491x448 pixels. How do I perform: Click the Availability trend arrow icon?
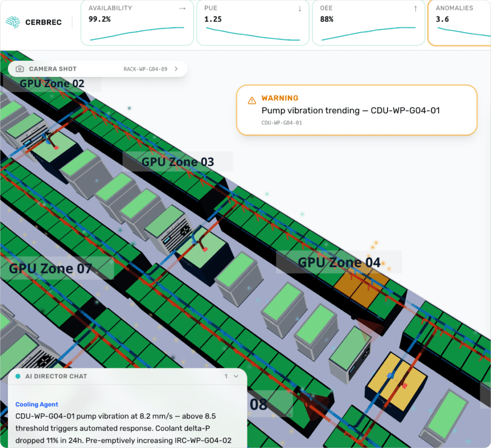click(183, 8)
